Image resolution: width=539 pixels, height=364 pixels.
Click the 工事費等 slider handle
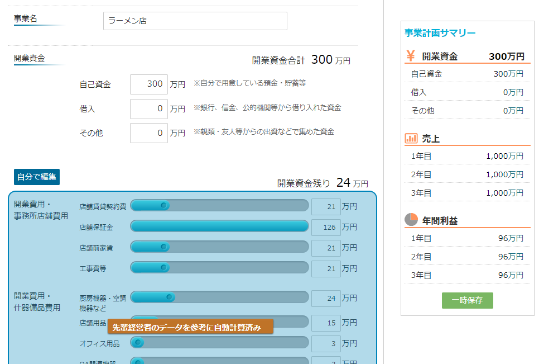(164, 267)
